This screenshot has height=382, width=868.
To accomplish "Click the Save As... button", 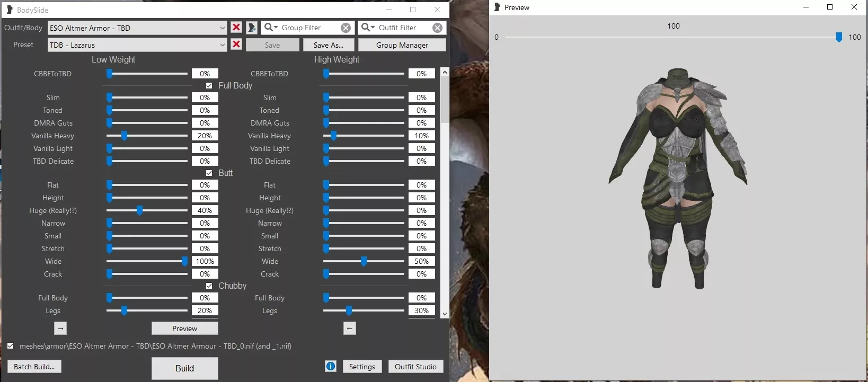I will point(329,45).
